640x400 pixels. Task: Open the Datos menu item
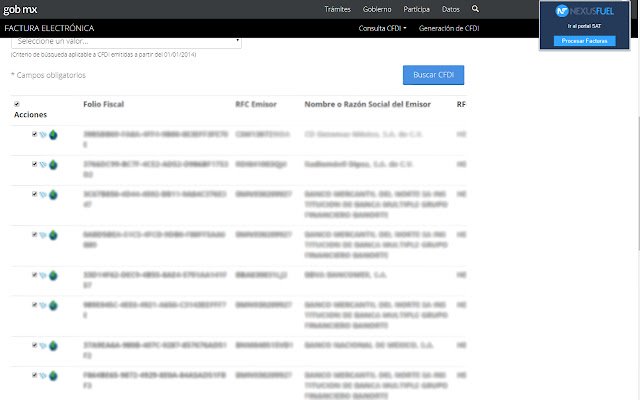pos(451,9)
